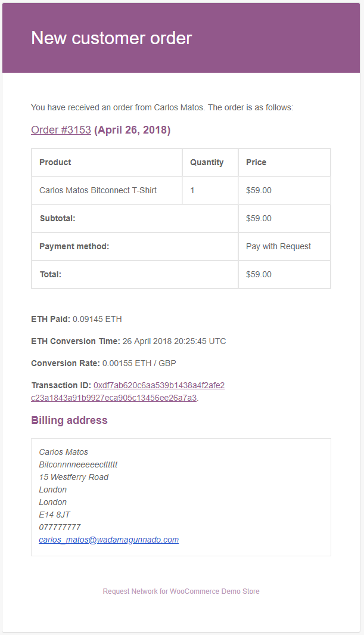Click the quantity value 1 cell
The height and width of the screenshot is (635, 364).
(210, 190)
